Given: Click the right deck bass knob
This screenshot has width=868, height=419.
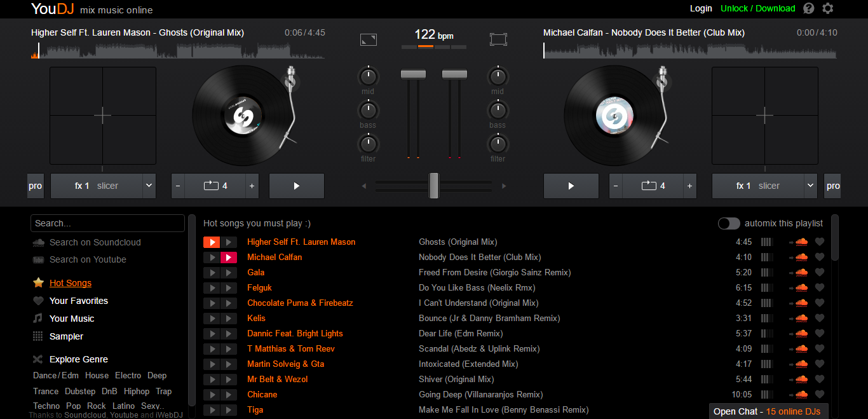Looking at the screenshot, I should (498, 111).
